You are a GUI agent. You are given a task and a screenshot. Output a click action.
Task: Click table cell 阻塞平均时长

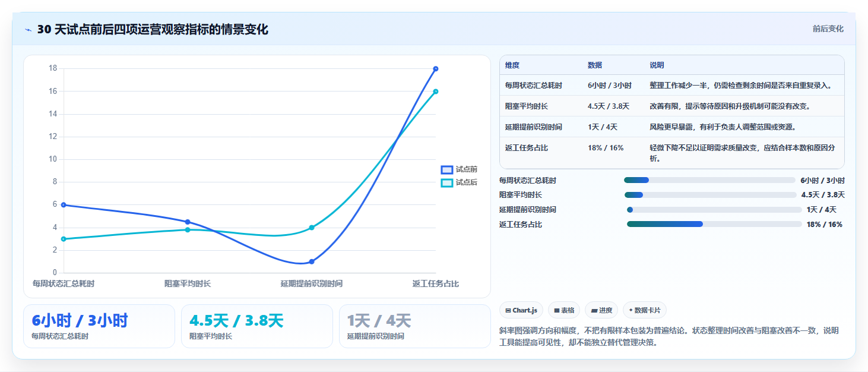527,106
